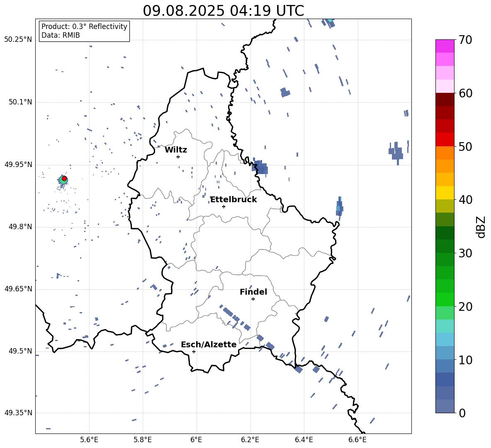Click the dBZ colorbar axis label
Viewport: 491px width, 448px height.
pos(480,227)
